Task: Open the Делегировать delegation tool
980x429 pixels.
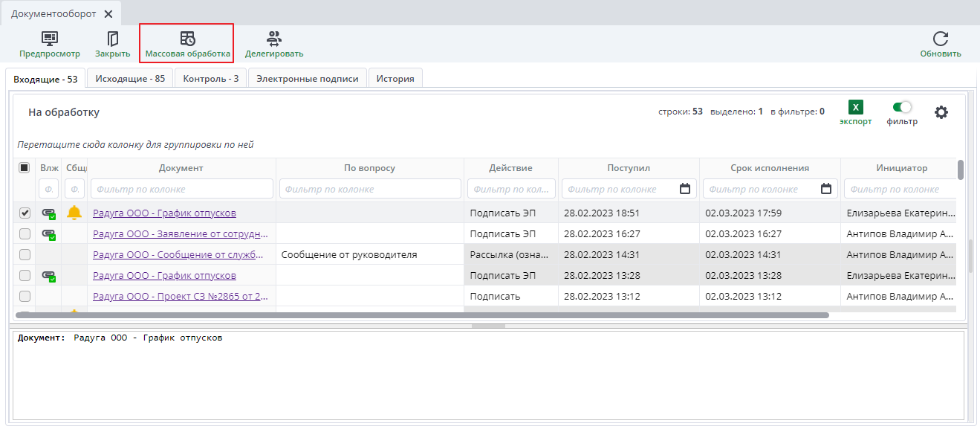Action: coord(274,45)
